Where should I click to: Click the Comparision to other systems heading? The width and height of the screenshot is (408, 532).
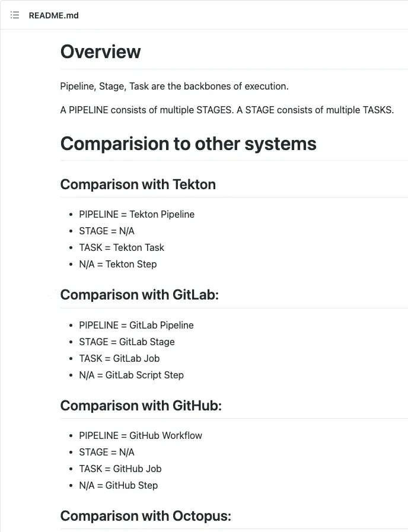pyautogui.click(x=188, y=144)
